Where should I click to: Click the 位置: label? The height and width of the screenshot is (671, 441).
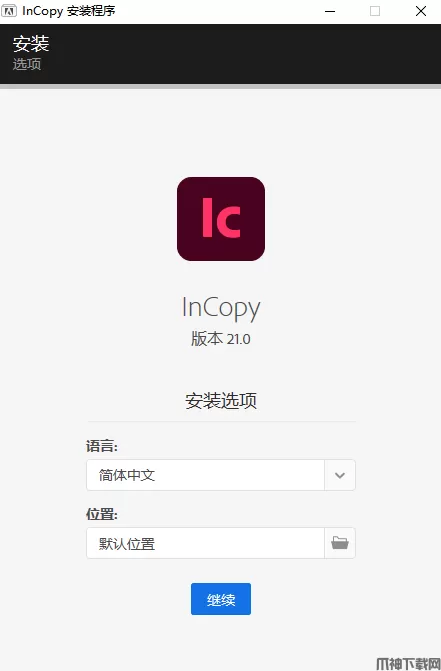point(102,514)
